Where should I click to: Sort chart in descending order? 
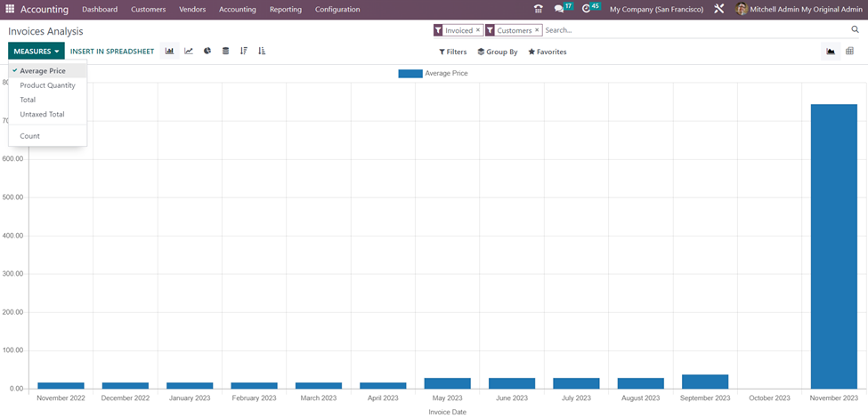[x=244, y=52]
